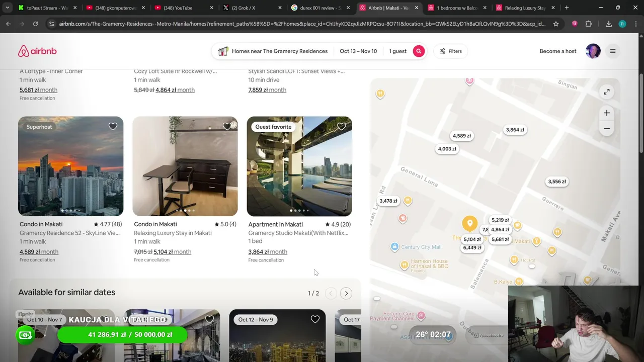Click the Century City Mall map marker

click(394, 247)
